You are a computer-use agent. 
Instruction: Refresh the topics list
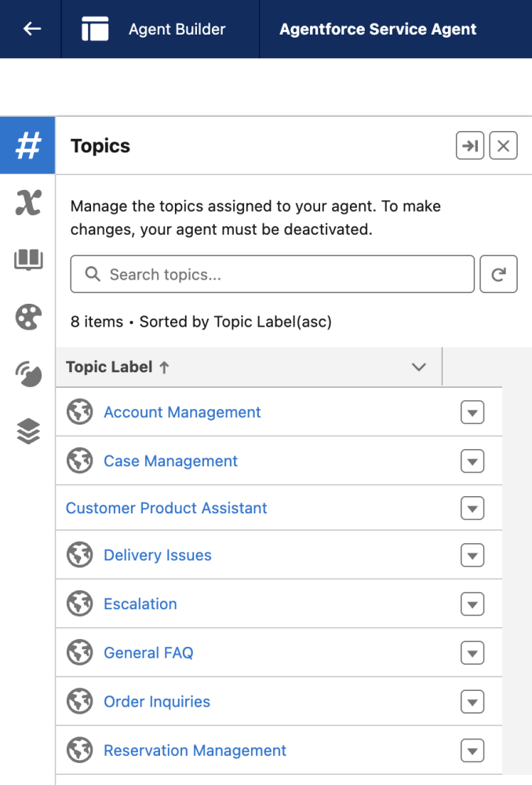tap(499, 274)
